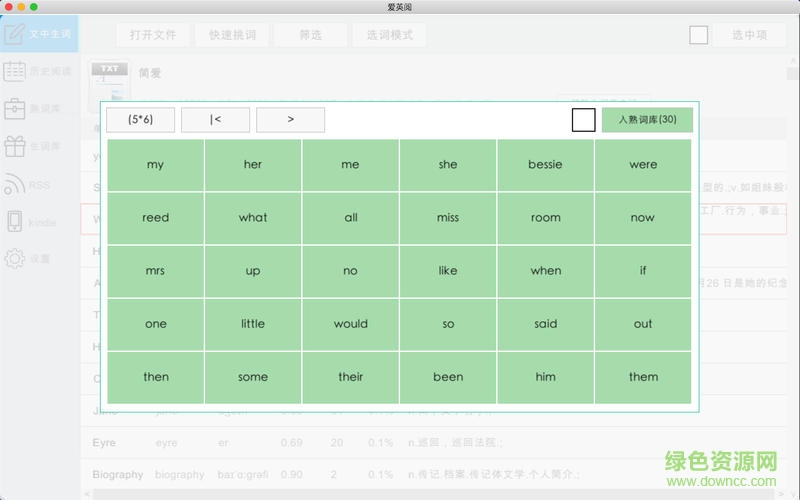Go to next page with > button
The image size is (800, 500).
pyautogui.click(x=290, y=120)
